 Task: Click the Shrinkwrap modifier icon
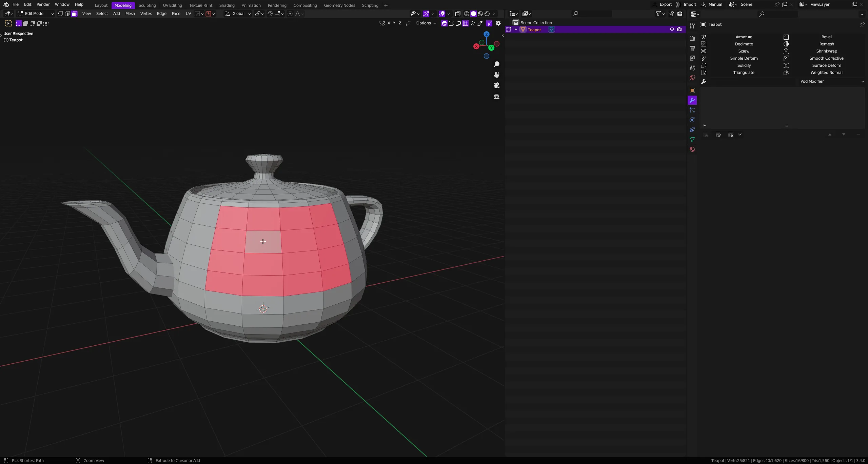[786, 51]
